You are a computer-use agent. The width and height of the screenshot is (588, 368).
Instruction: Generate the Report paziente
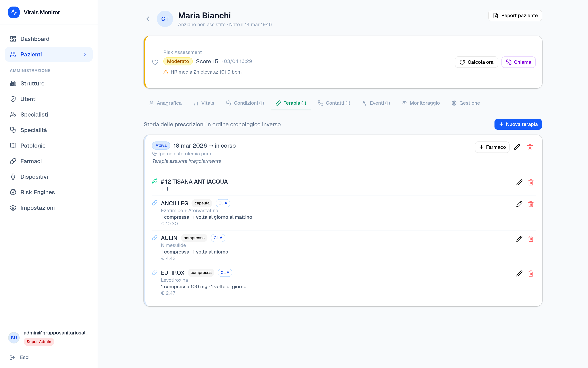[x=515, y=16]
